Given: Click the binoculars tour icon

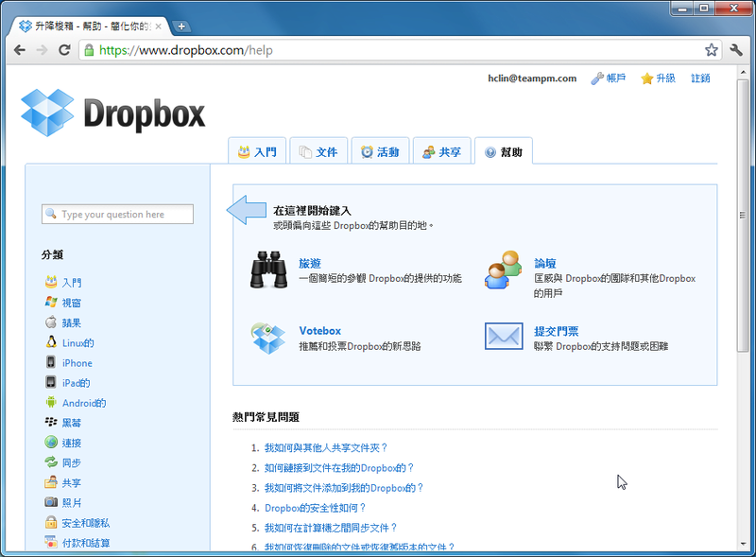Looking at the screenshot, I should click(x=268, y=270).
